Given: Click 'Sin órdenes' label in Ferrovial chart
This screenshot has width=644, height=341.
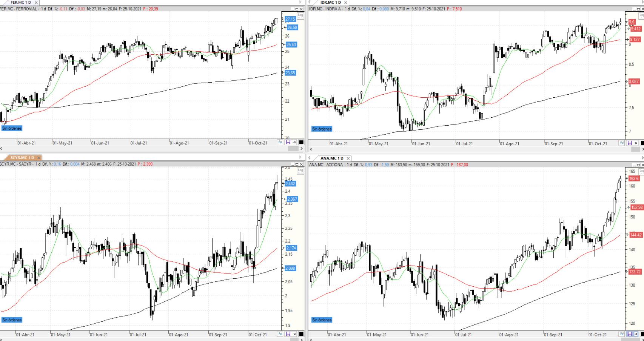Looking at the screenshot, I should pos(12,128).
